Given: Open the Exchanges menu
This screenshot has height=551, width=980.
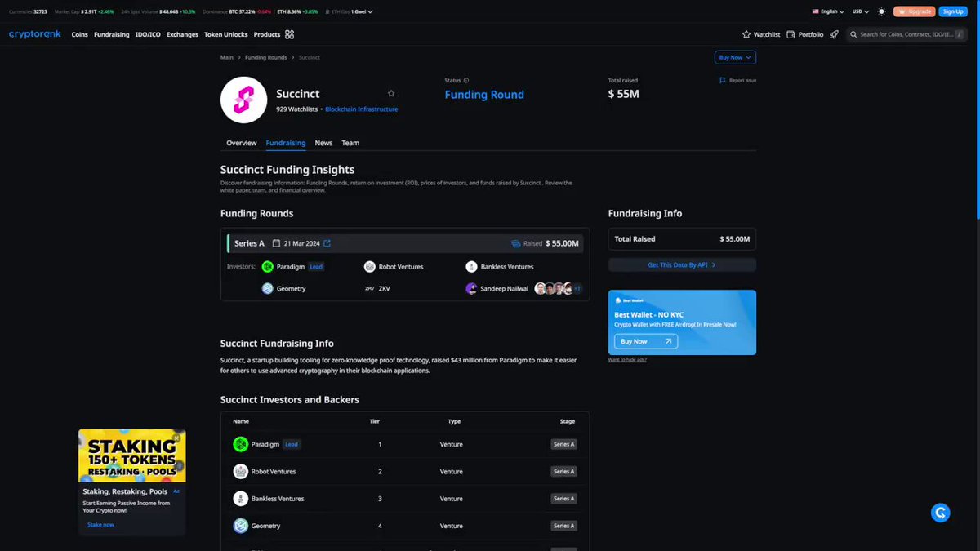Looking at the screenshot, I should coord(182,34).
